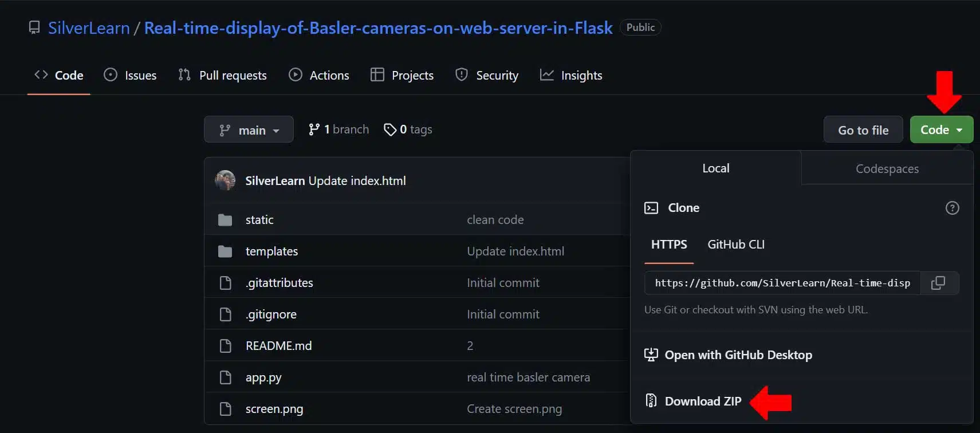The width and height of the screenshot is (980, 433).
Task: Click the Clone help question mark icon
Action: (x=952, y=208)
